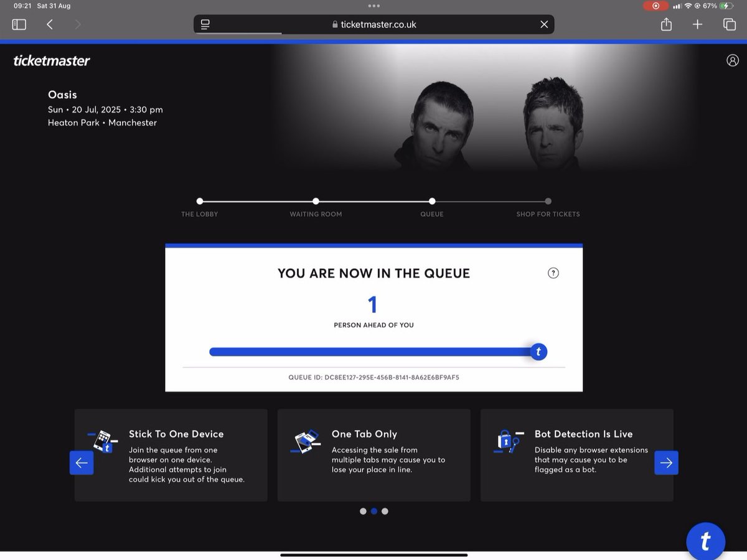Click the 1 person ahead count
Viewport: 747px width, 560px height.
coord(373,305)
